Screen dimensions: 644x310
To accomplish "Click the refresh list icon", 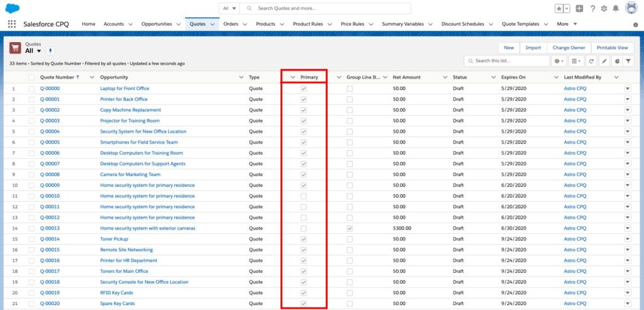I will pyautogui.click(x=591, y=61).
